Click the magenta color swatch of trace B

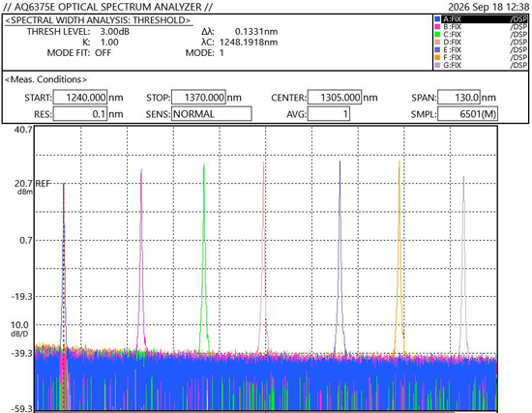click(x=437, y=27)
